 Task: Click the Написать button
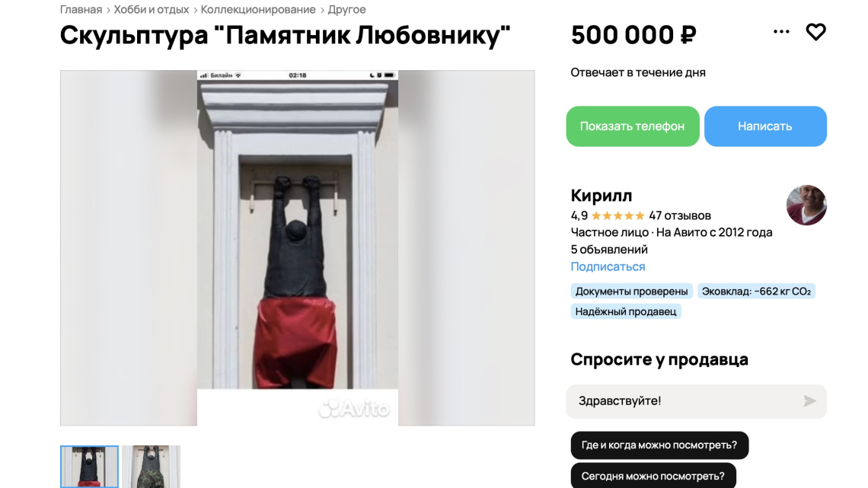coord(765,126)
